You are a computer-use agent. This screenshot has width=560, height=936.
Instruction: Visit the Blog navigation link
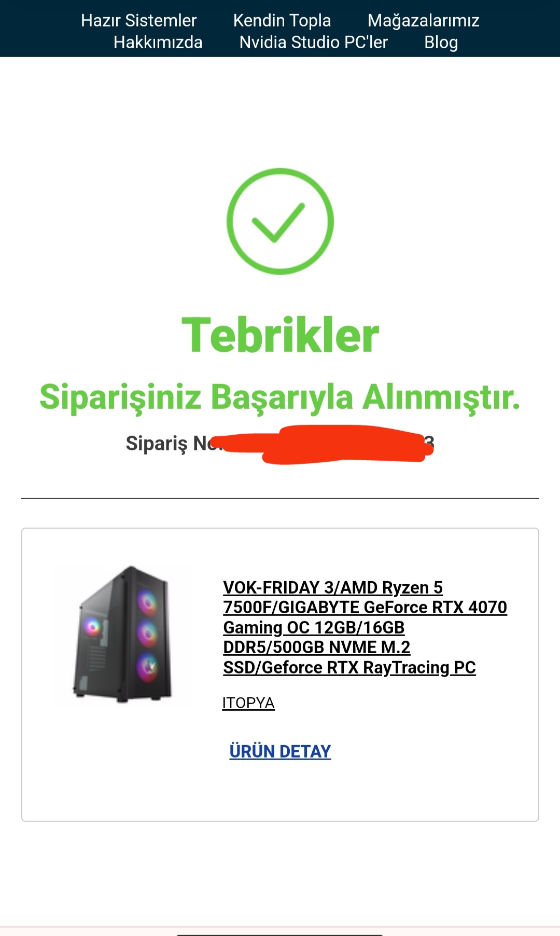click(441, 42)
